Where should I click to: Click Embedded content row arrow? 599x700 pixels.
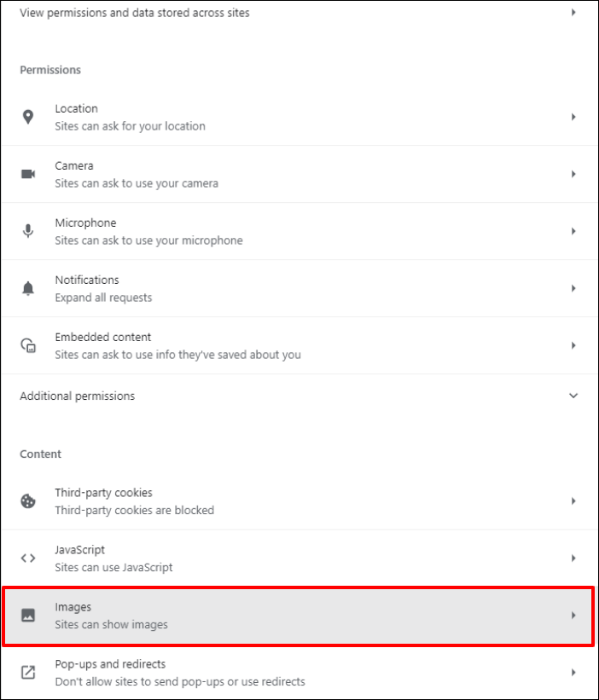(x=573, y=345)
